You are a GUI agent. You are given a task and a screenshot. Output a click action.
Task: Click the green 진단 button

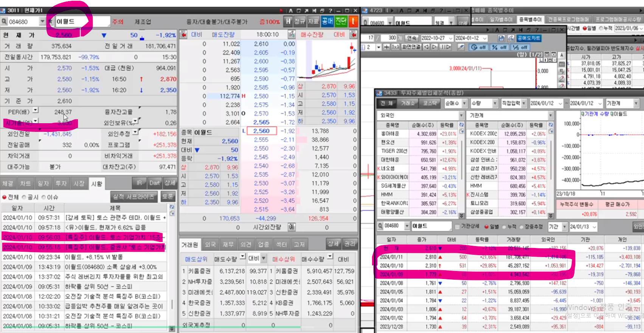(341, 21)
